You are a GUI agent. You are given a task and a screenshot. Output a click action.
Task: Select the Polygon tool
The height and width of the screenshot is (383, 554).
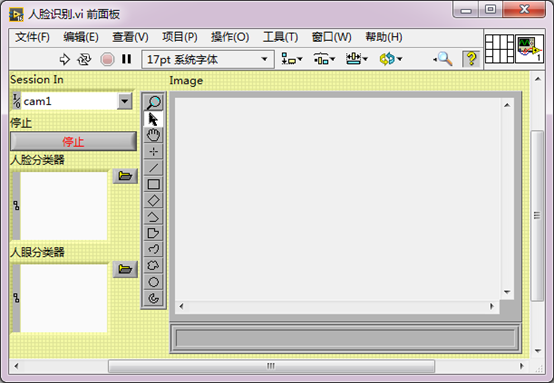[x=153, y=233]
